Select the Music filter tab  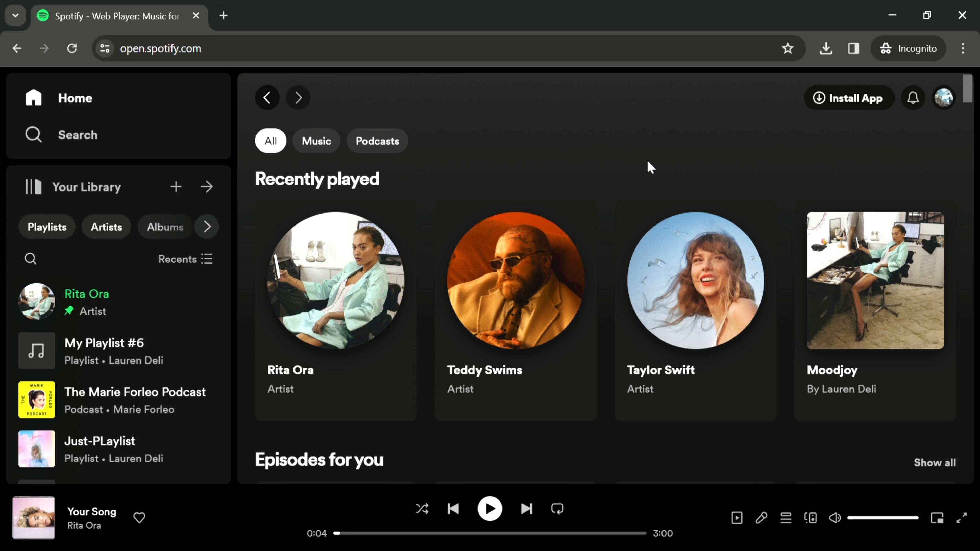pyautogui.click(x=316, y=141)
